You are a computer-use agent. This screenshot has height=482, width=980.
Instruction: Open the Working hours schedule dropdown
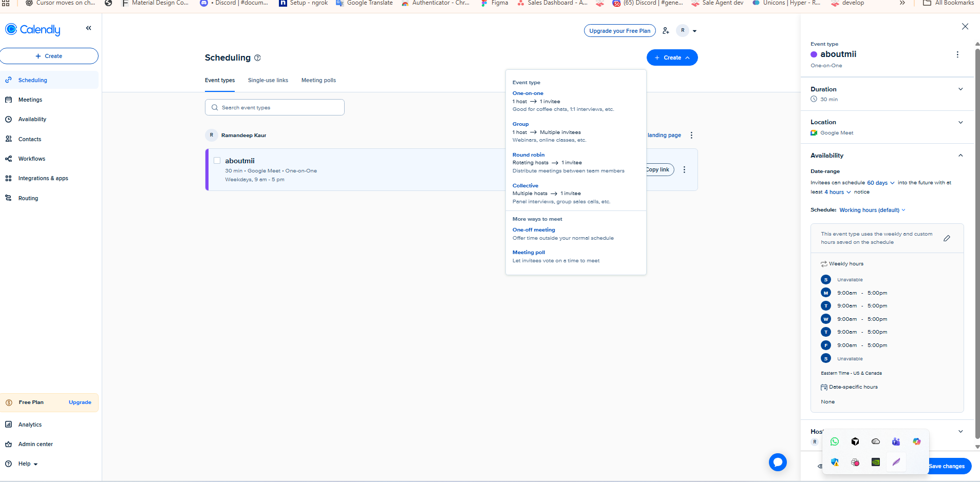point(871,210)
